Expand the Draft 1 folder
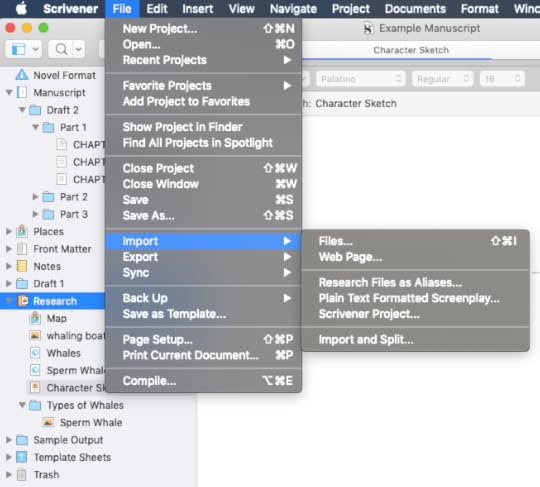Screen dimensions: 540x487 [x=9, y=283]
